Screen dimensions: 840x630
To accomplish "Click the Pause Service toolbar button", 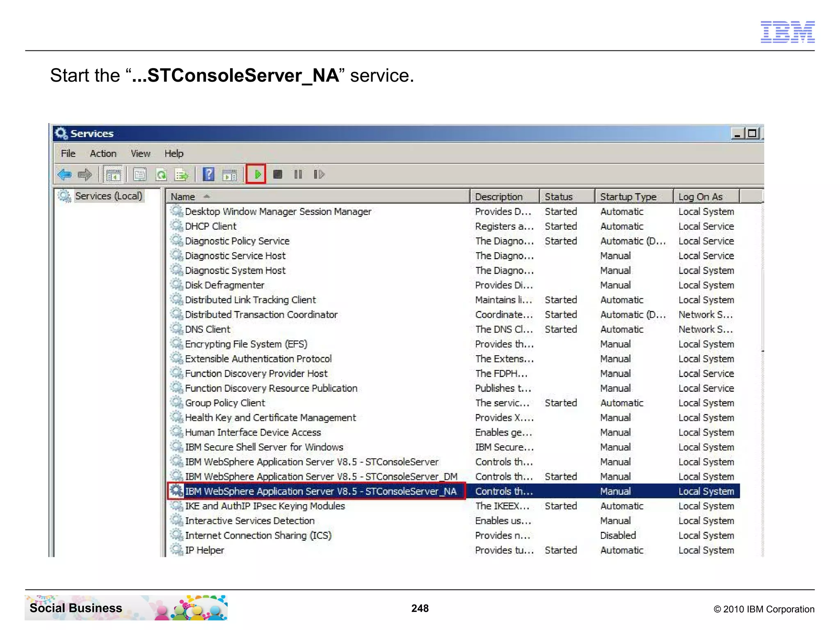I will coord(298,175).
